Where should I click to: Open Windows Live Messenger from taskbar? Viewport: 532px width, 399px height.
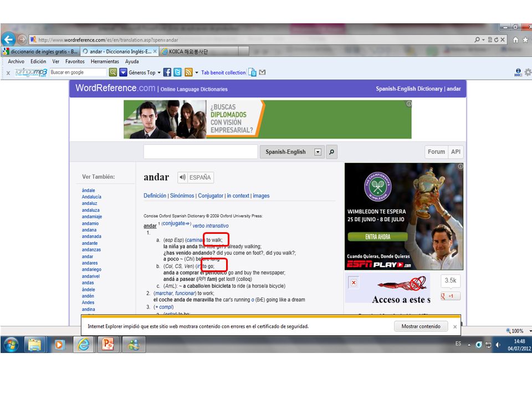click(x=134, y=345)
